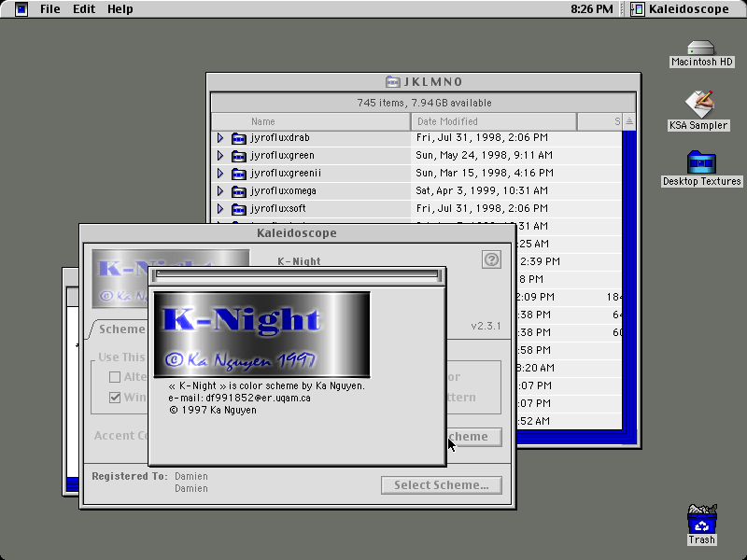Open the Edit menu
The image size is (747, 560).
tap(84, 9)
